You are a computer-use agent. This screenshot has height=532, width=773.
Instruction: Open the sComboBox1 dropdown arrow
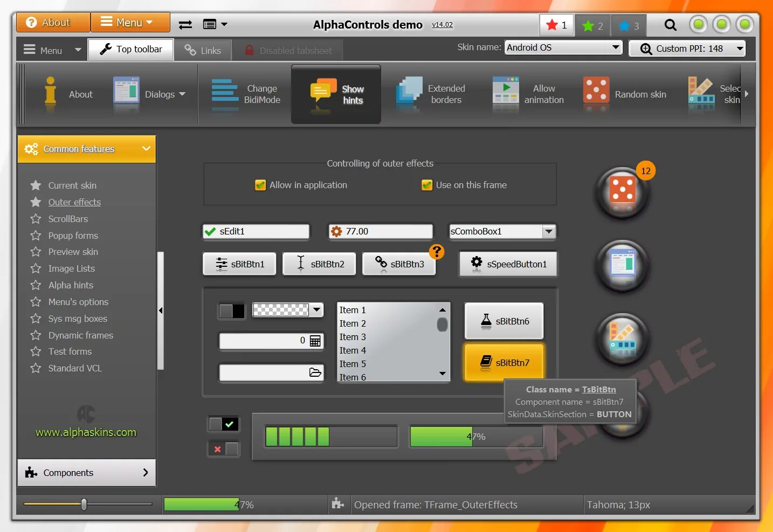pos(549,231)
